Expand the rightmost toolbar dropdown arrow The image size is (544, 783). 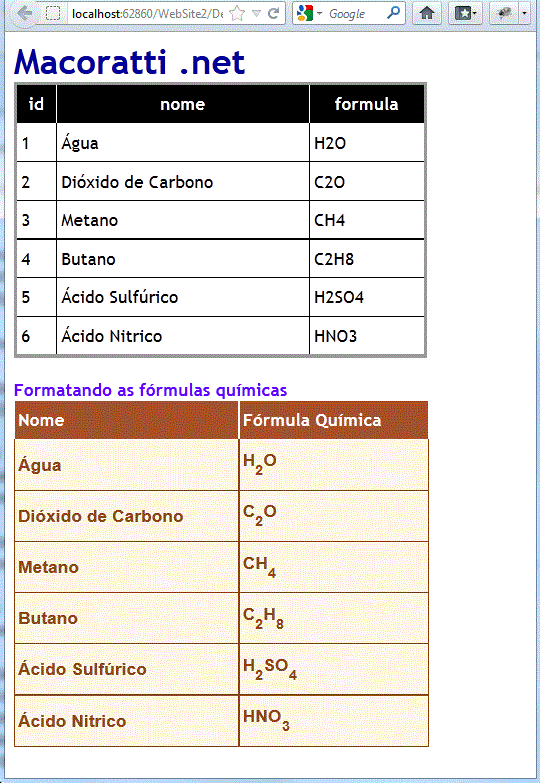click(x=524, y=13)
